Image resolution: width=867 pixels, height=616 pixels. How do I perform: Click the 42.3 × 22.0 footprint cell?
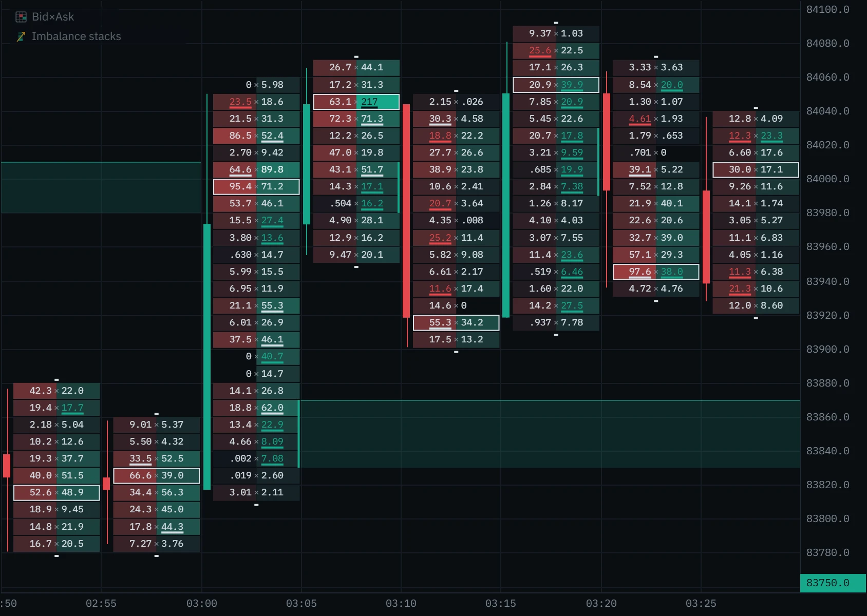(56, 391)
